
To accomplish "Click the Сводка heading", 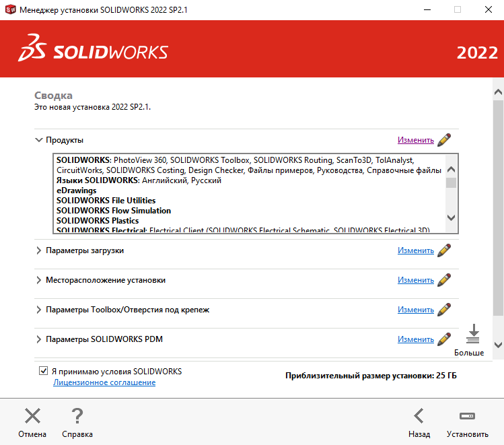I will tap(53, 96).
